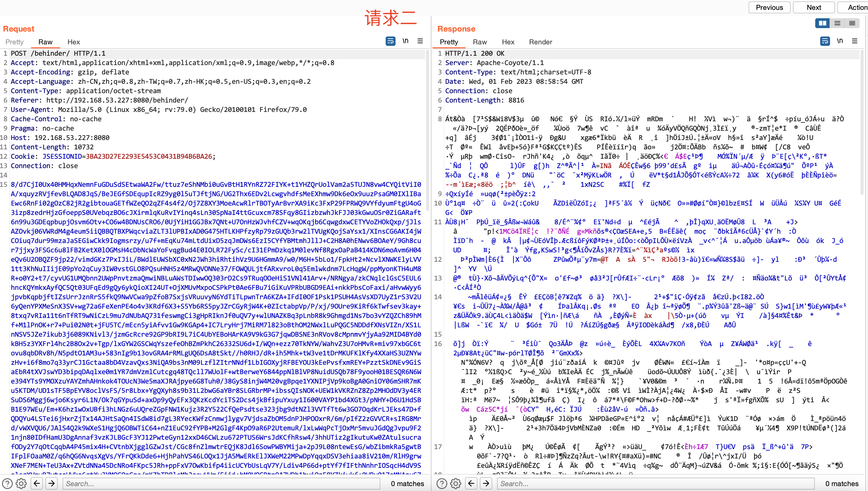Go to previous Request search match

pyautogui.click(x=36, y=484)
